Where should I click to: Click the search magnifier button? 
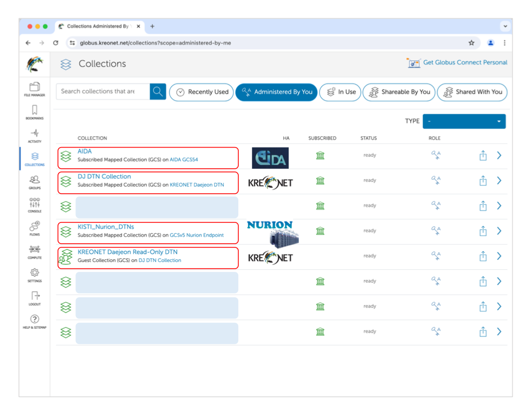click(x=158, y=92)
